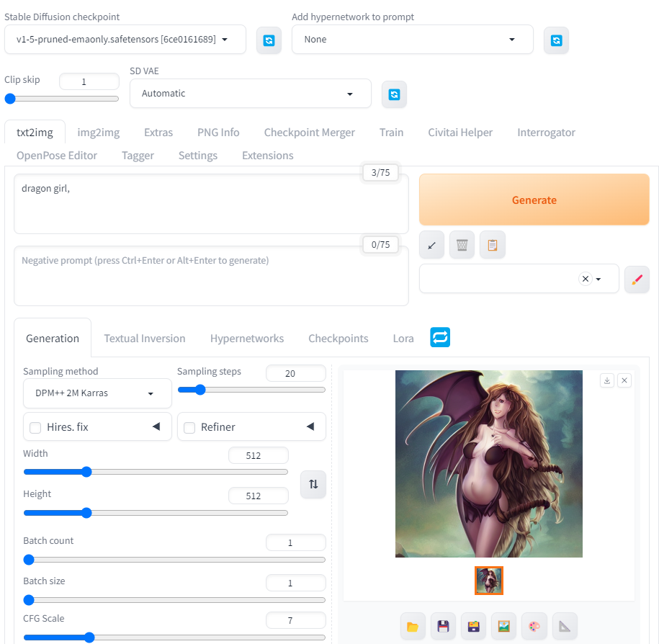
Task: Show the Lora tab
Action: pos(403,339)
